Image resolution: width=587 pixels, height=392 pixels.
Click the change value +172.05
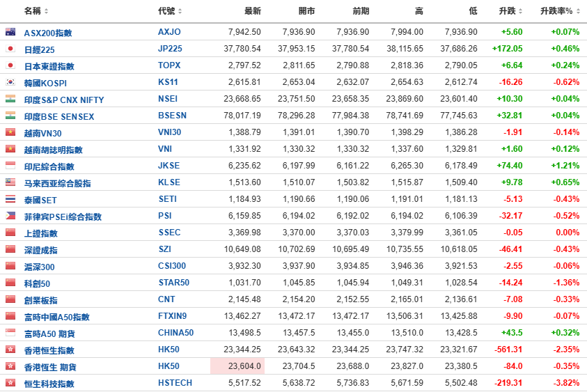pyautogui.click(x=507, y=49)
